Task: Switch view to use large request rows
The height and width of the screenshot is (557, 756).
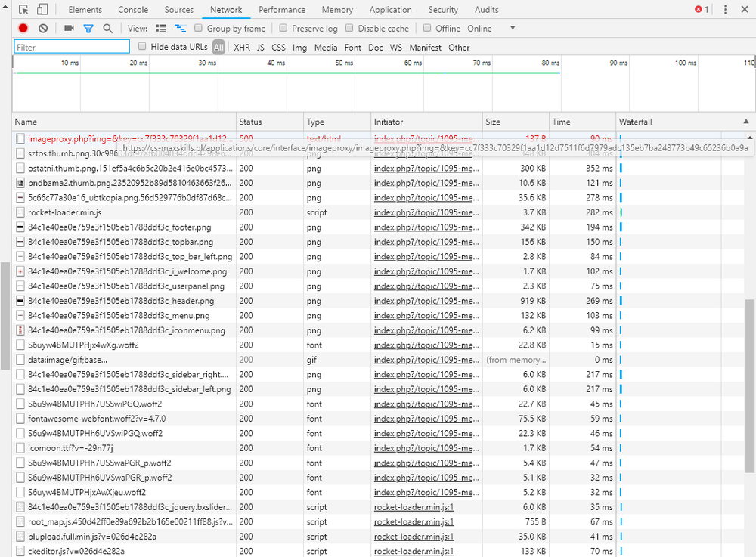Action: click(161, 27)
